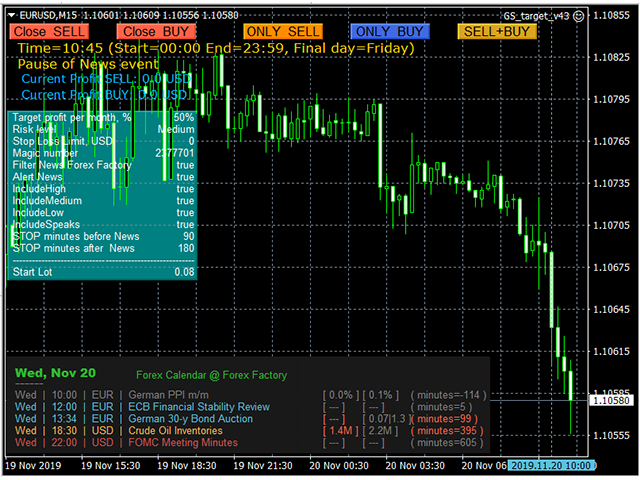640x480 pixels.
Task: Click the Start Lot 0.08 row
Action: tap(103, 272)
